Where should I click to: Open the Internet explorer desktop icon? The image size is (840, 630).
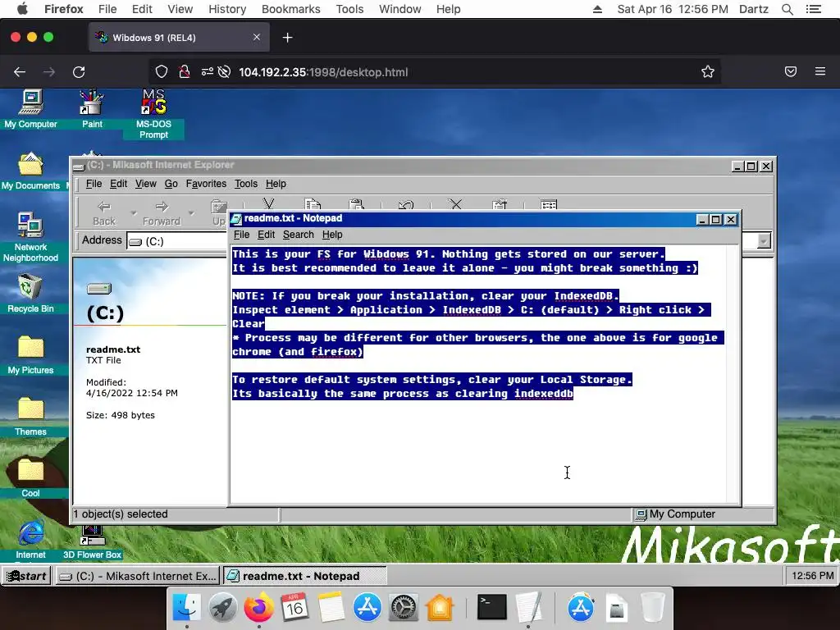[30, 540]
